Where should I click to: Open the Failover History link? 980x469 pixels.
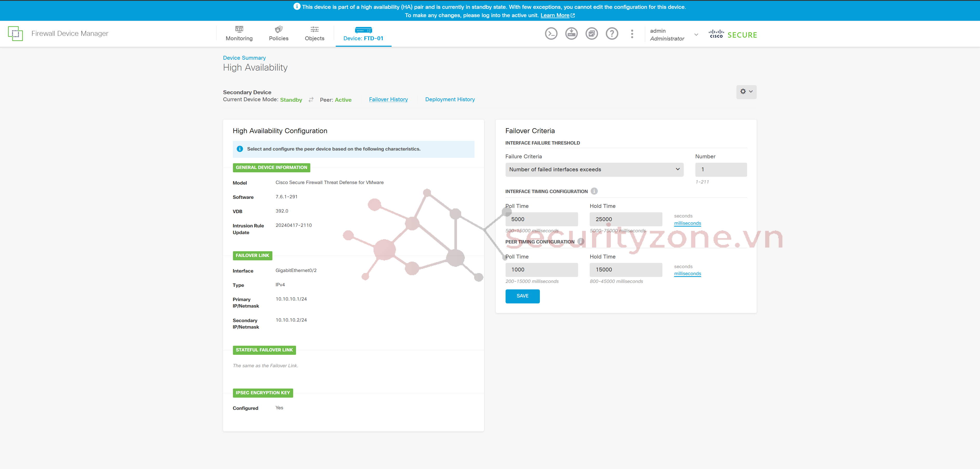pyautogui.click(x=388, y=99)
